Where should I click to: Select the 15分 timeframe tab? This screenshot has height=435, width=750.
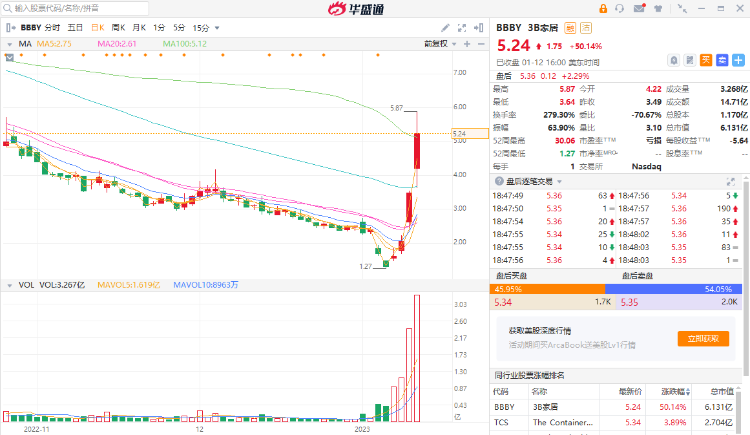pyautogui.click(x=201, y=28)
